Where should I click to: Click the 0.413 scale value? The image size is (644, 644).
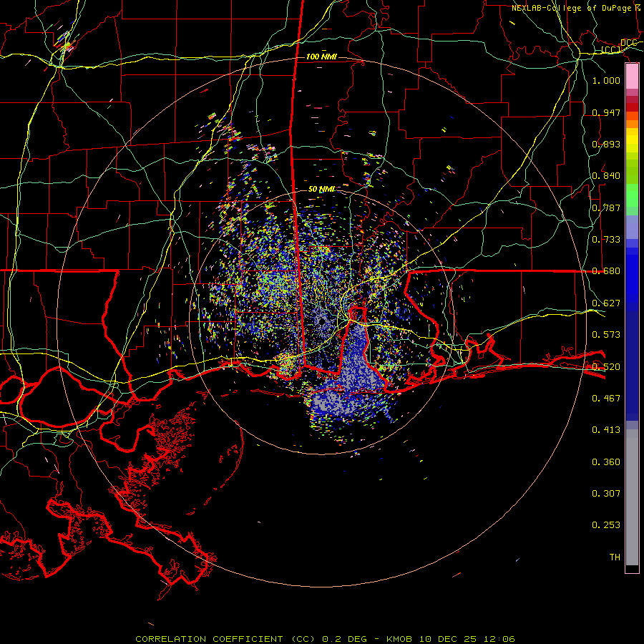(606, 429)
